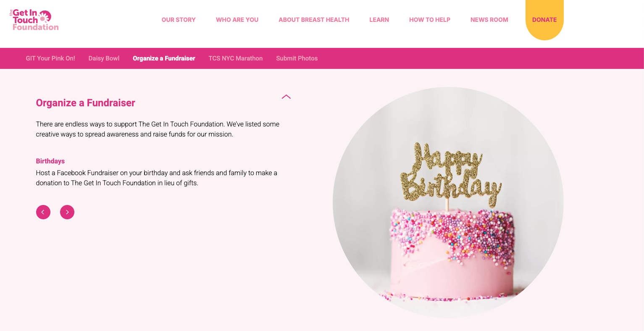Open the HOW TO HELP menu
Image resolution: width=644 pixels, height=331 pixels.
coord(430,20)
